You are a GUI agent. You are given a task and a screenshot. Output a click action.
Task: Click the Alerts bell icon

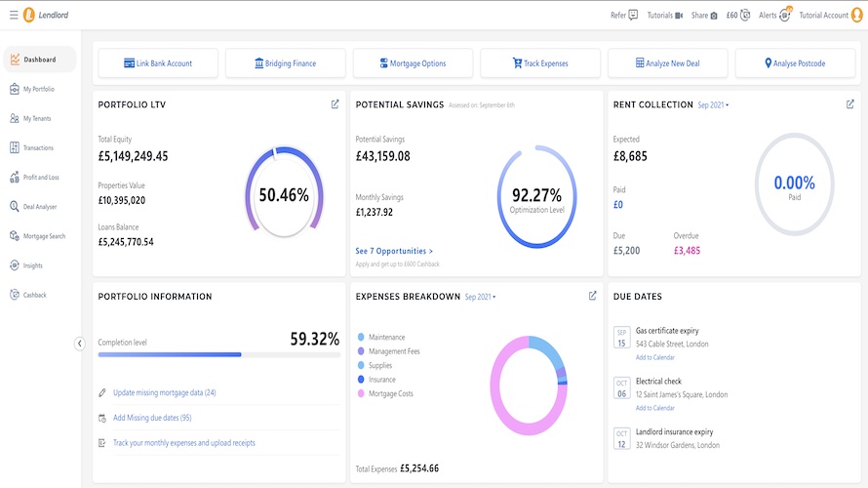click(785, 15)
